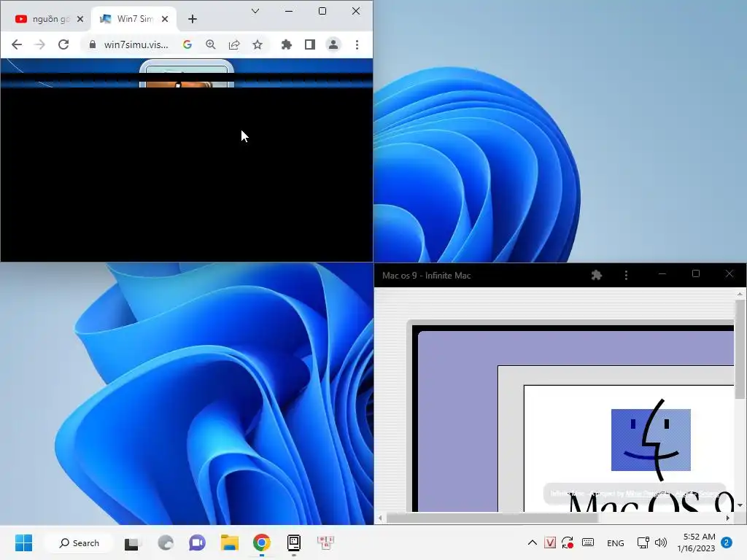
Task: Click the sync update tray icon
Action: click(x=568, y=542)
